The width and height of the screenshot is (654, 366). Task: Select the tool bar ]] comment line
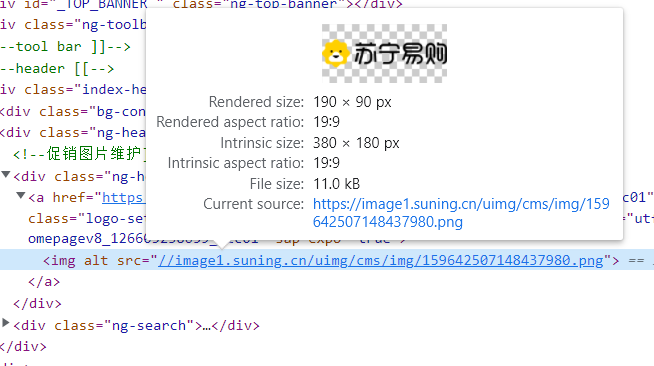pyautogui.click(x=65, y=46)
